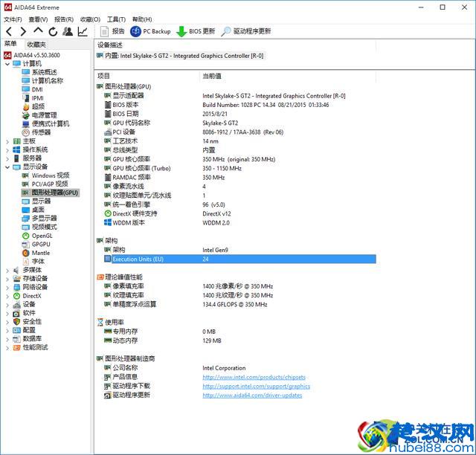Image resolution: width=476 pixels, height=455 pixels.
Task: Switch to the 菜单 tab
Action: pyautogui.click(x=10, y=44)
